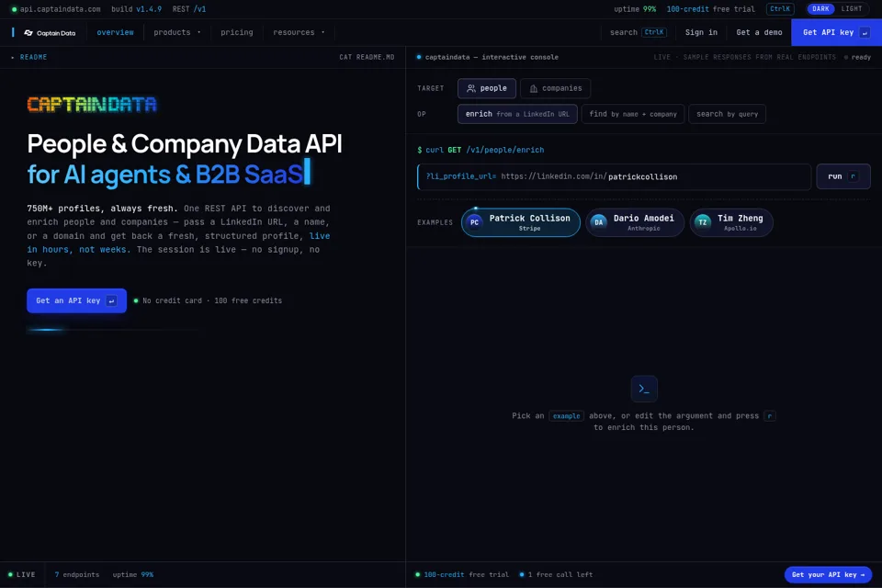Click the No credit card 100 free credits text
Viewport: 882px width, 588px height.
click(x=212, y=301)
